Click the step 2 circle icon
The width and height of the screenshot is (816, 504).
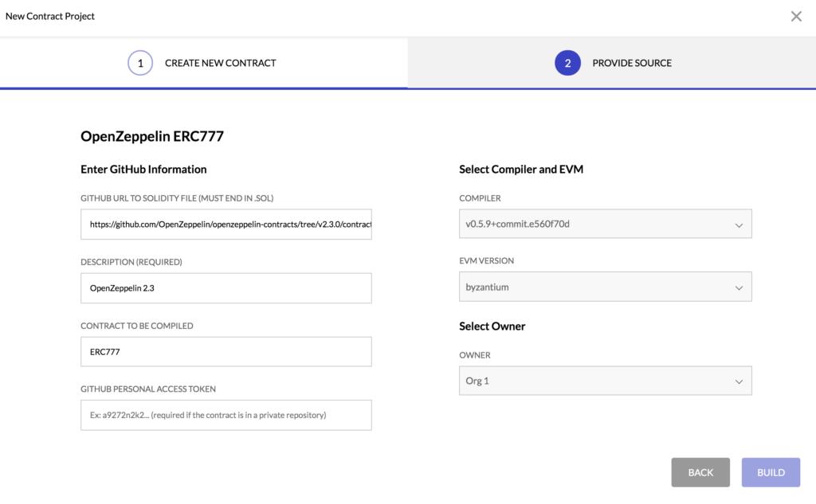pyautogui.click(x=567, y=63)
